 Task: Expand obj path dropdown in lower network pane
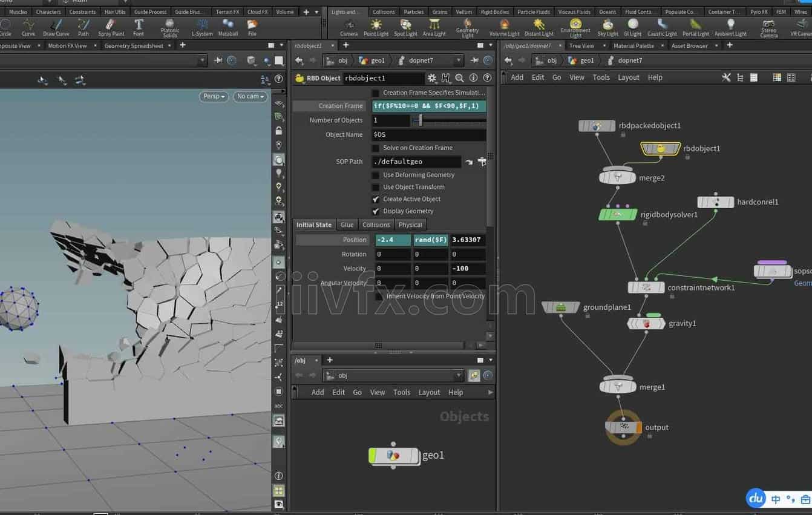(x=459, y=375)
